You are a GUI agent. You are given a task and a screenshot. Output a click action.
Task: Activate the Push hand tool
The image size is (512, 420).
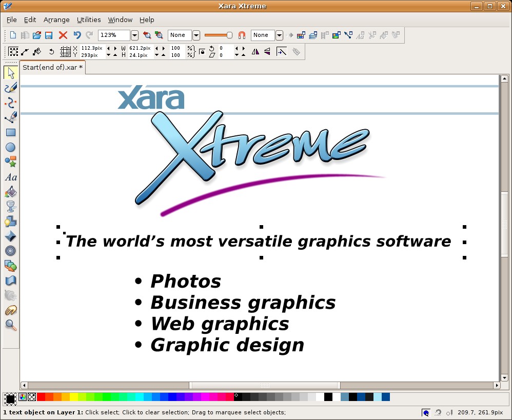[11, 310]
